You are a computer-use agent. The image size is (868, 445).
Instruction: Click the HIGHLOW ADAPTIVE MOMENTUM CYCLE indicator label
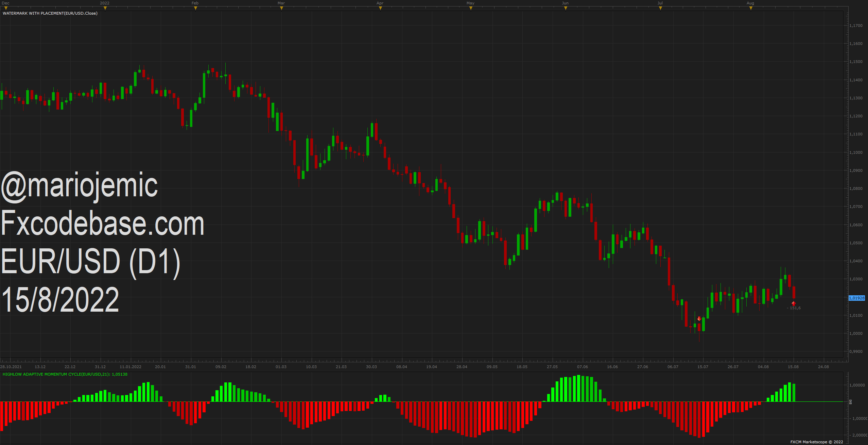pyautogui.click(x=65, y=374)
